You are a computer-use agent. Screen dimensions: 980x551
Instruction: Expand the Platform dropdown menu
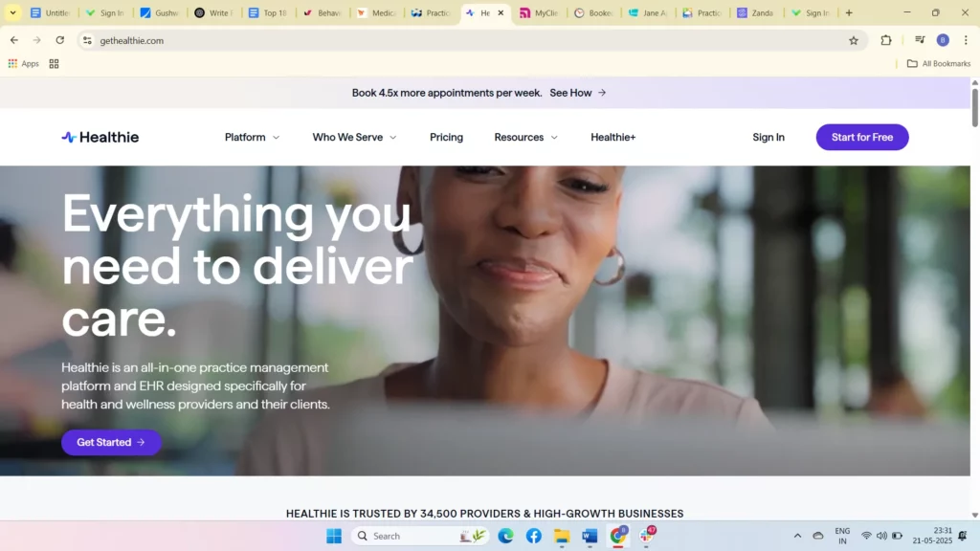tap(253, 137)
